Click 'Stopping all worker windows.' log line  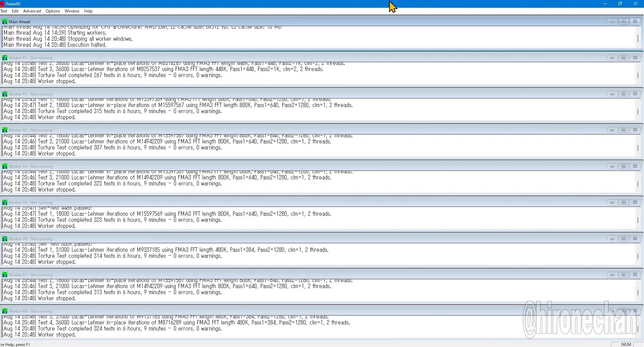(67, 39)
